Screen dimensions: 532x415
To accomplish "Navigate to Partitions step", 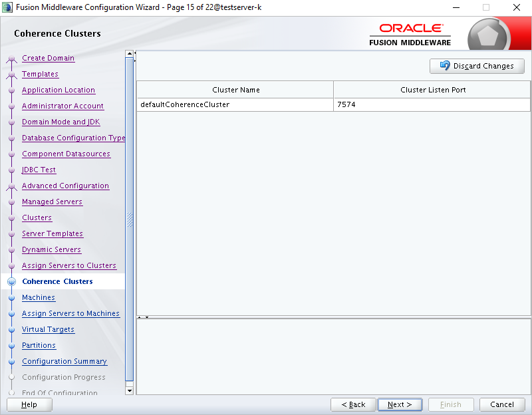I will click(x=39, y=345).
